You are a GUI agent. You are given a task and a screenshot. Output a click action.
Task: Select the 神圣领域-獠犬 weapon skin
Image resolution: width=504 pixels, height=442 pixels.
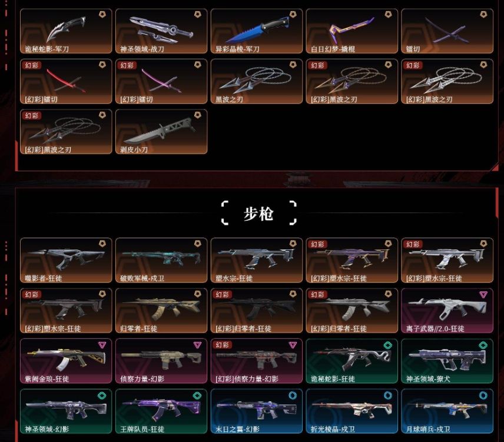click(x=447, y=361)
